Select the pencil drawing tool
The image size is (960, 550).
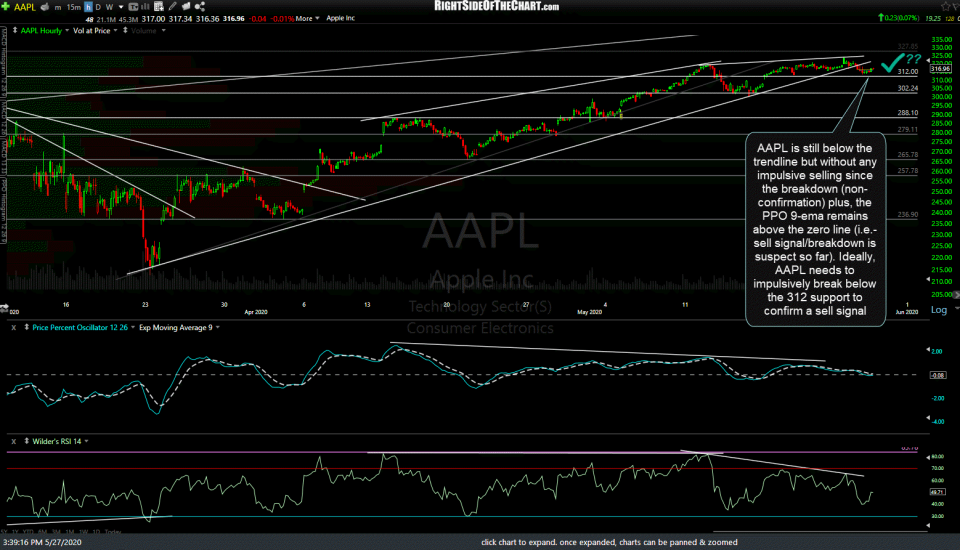(173, 7)
